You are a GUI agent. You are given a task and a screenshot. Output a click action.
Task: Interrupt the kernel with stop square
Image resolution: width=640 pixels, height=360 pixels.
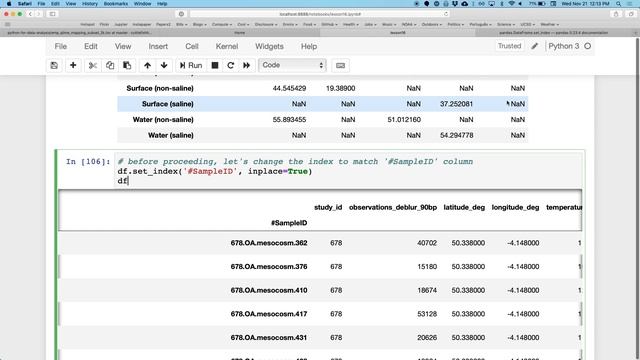215,65
